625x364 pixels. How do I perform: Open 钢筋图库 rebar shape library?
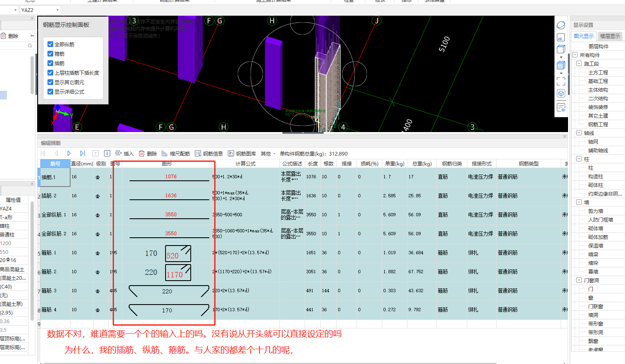tap(242, 154)
